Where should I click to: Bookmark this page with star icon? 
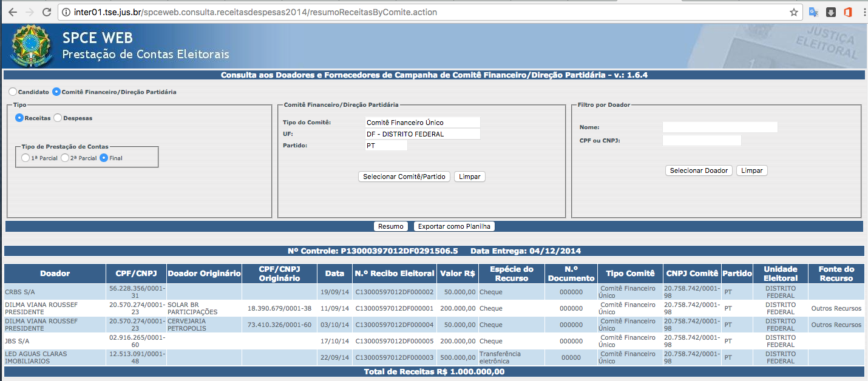point(793,12)
